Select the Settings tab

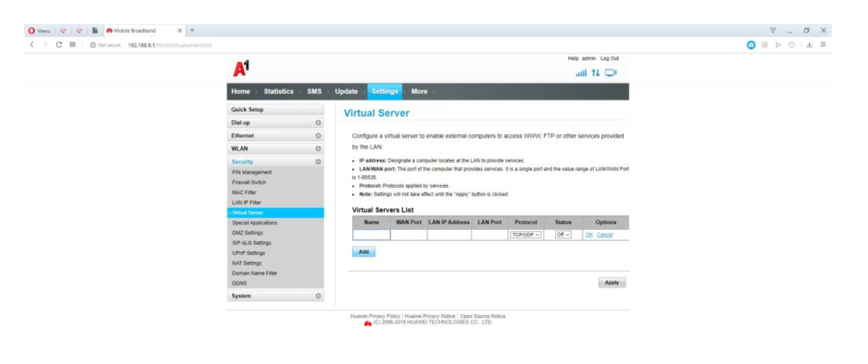point(384,91)
